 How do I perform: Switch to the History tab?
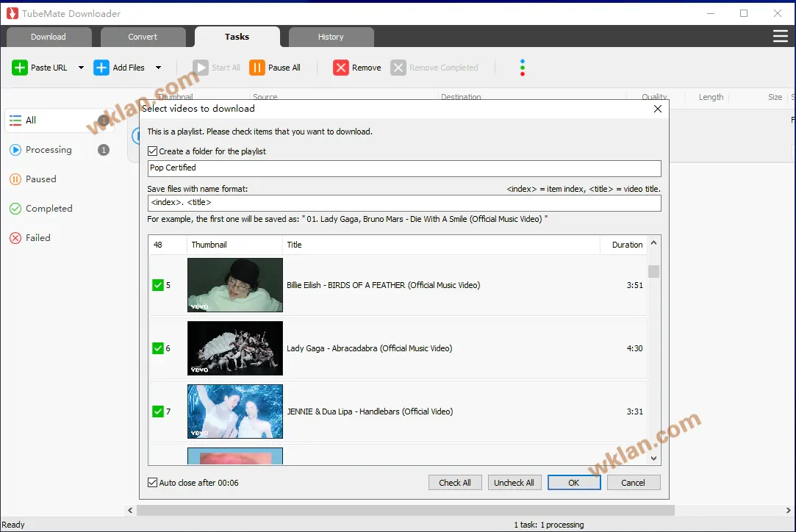(x=331, y=37)
